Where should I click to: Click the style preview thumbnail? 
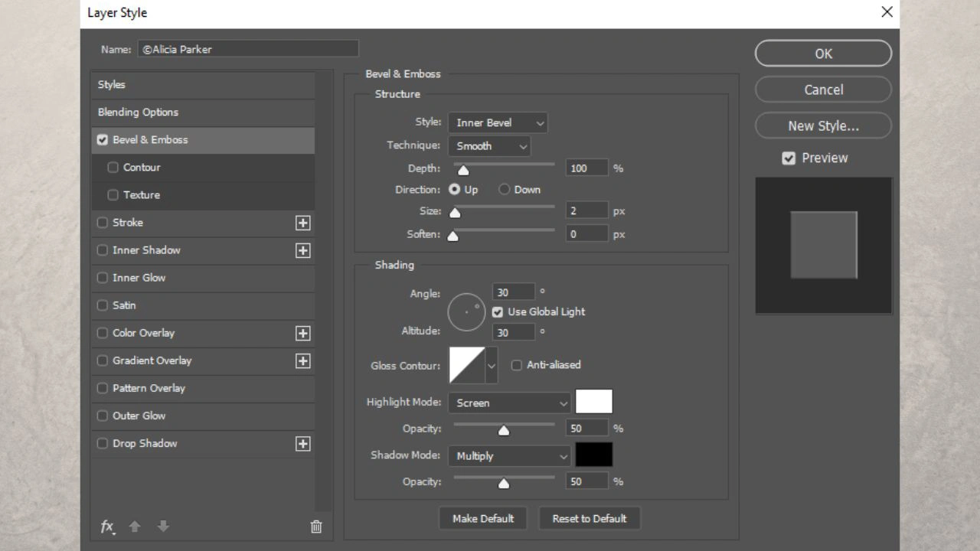click(x=824, y=246)
